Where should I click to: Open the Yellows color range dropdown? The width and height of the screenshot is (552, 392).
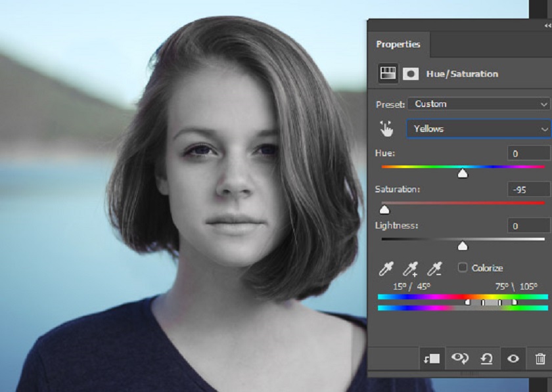coord(478,129)
